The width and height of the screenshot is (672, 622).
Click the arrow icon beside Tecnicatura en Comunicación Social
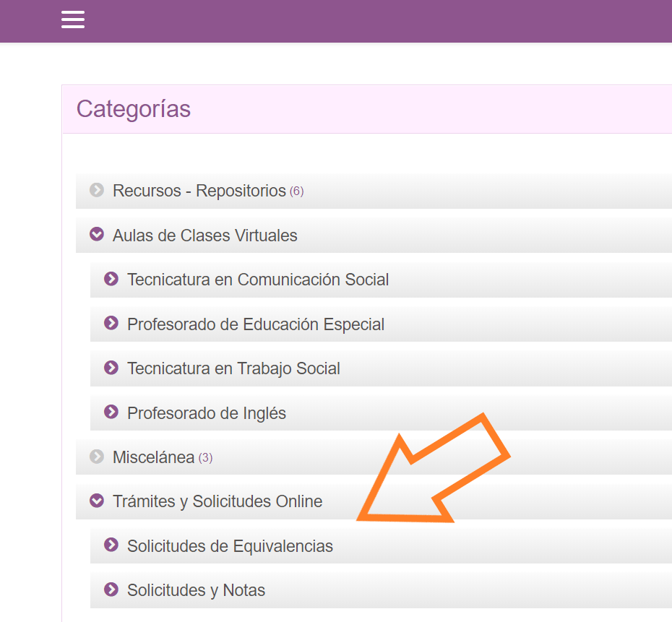point(111,279)
